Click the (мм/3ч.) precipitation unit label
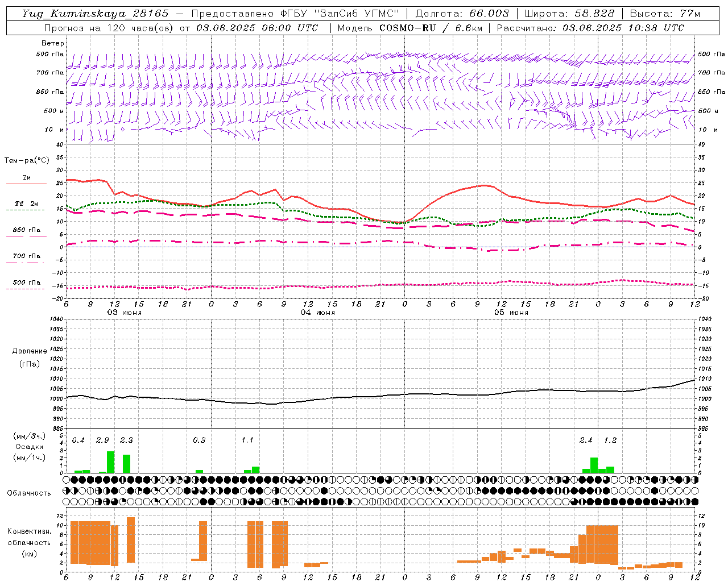Screen dimensions: 728x582 (29, 436)
